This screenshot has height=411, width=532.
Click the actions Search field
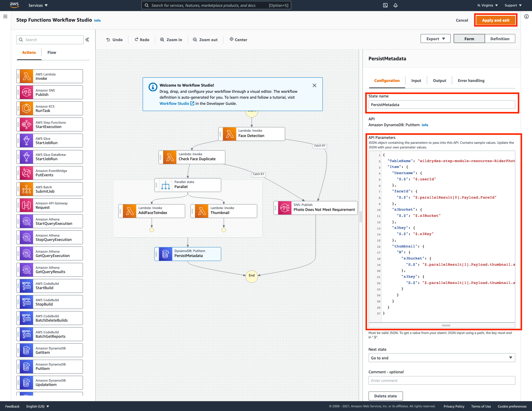tap(50, 40)
